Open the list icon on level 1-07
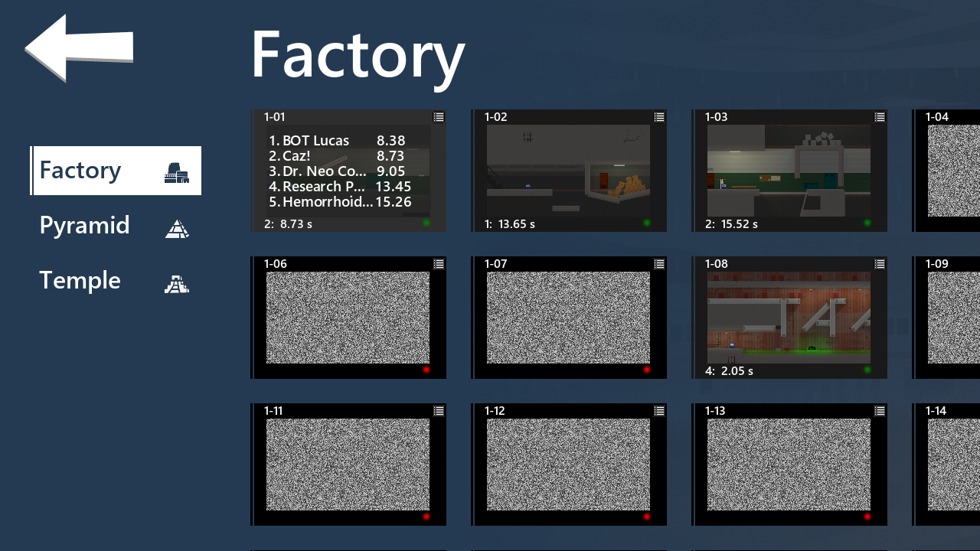980x551 pixels. [x=659, y=264]
